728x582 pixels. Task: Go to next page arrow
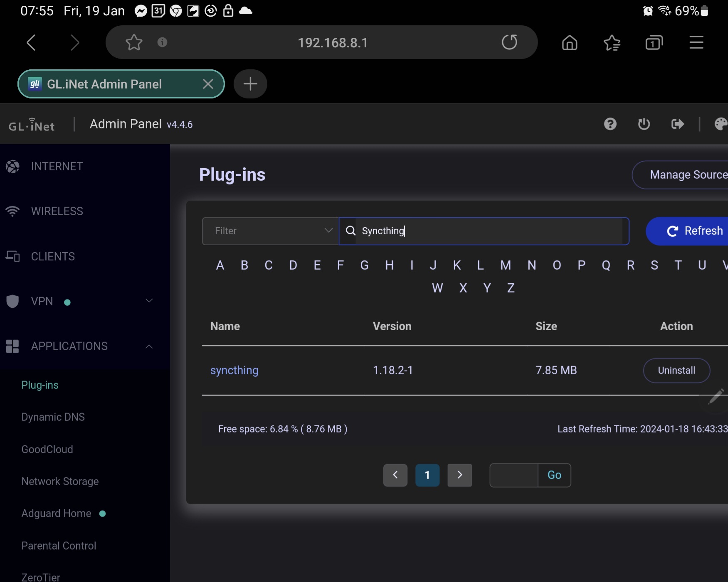(x=459, y=475)
